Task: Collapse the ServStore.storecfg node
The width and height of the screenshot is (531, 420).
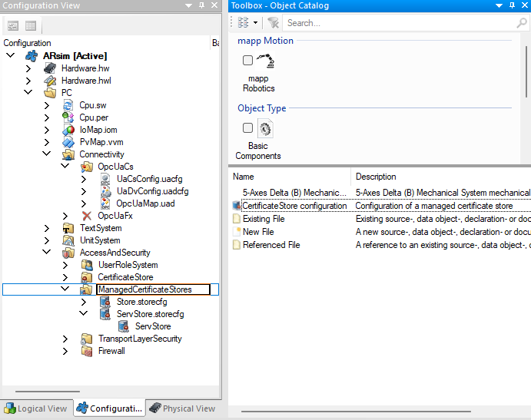Action: [x=83, y=313]
